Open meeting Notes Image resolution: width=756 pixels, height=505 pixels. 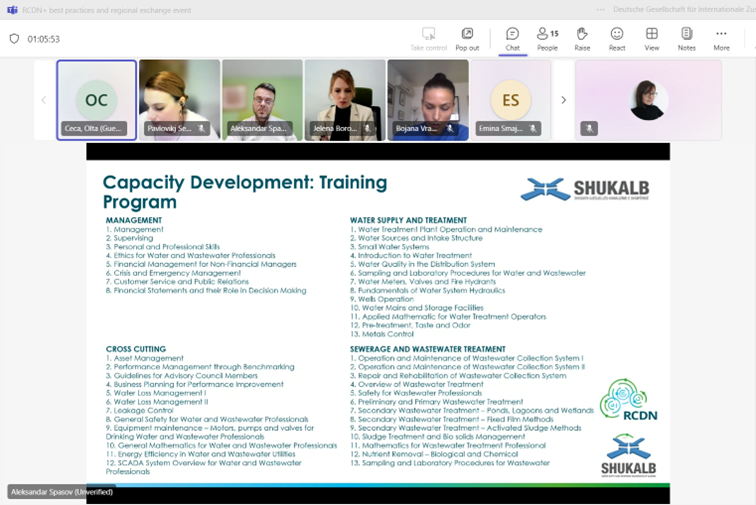[686, 38]
